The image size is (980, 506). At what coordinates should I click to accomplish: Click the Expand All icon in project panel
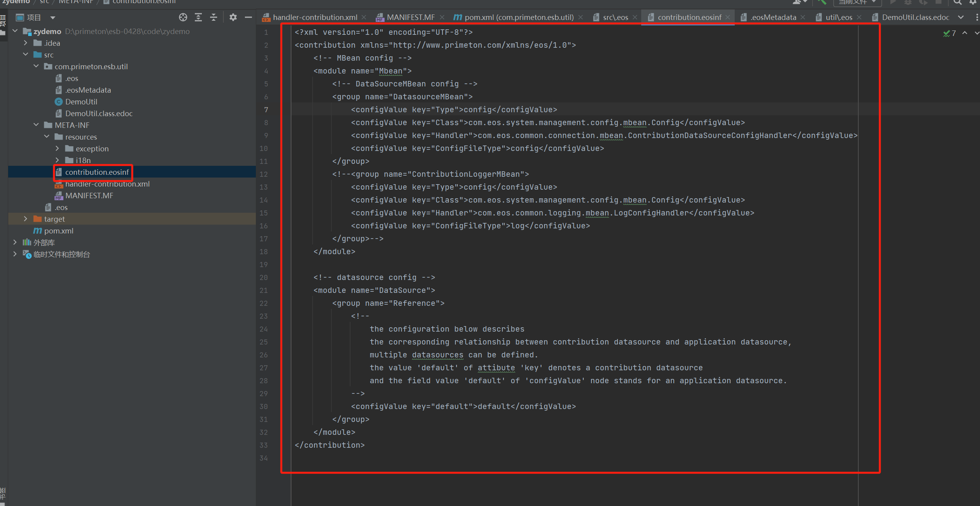pos(198,17)
